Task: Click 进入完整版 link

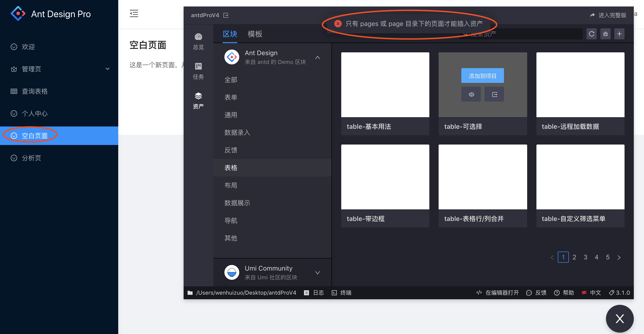Action: pyautogui.click(x=608, y=15)
